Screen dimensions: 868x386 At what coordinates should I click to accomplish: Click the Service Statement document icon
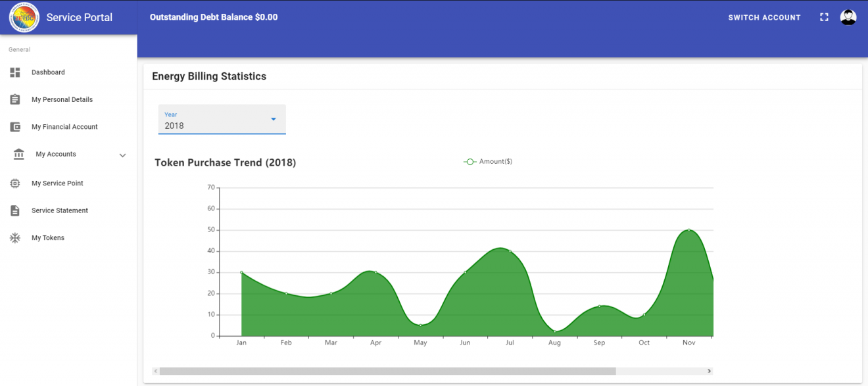14,210
